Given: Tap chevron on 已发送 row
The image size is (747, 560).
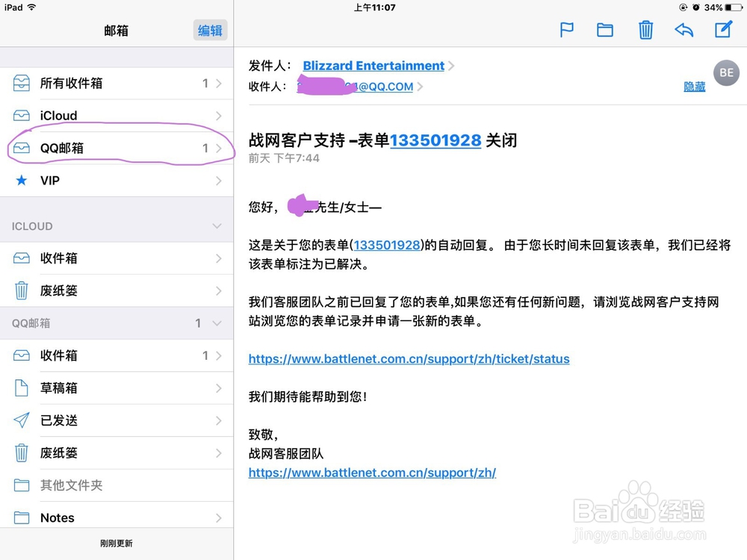Looking at the screenshot, I should (219, 420).
